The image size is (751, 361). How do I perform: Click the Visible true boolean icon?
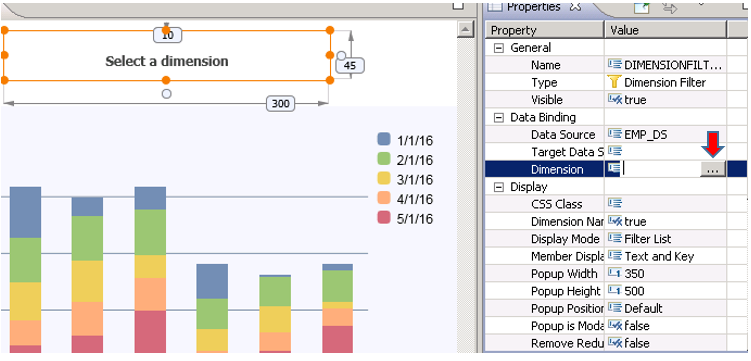tap(614, 100)
